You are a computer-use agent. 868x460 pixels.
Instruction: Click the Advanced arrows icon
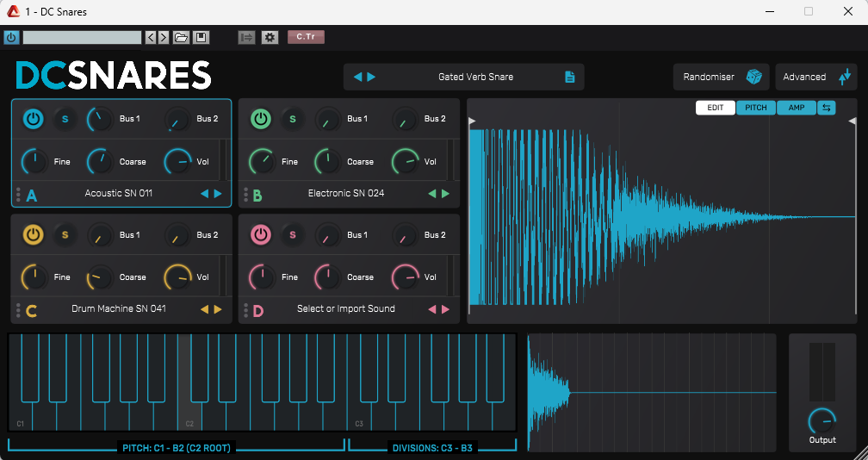coord(845,77)
